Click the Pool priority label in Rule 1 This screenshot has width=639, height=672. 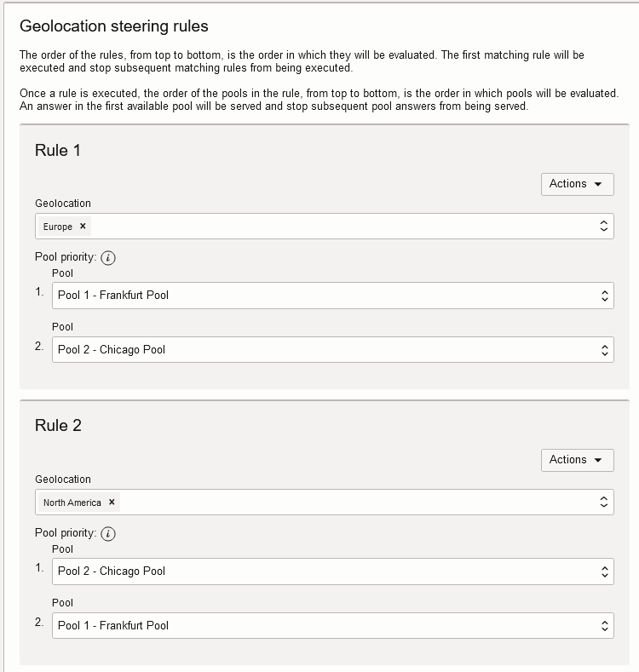click(66, 257)
